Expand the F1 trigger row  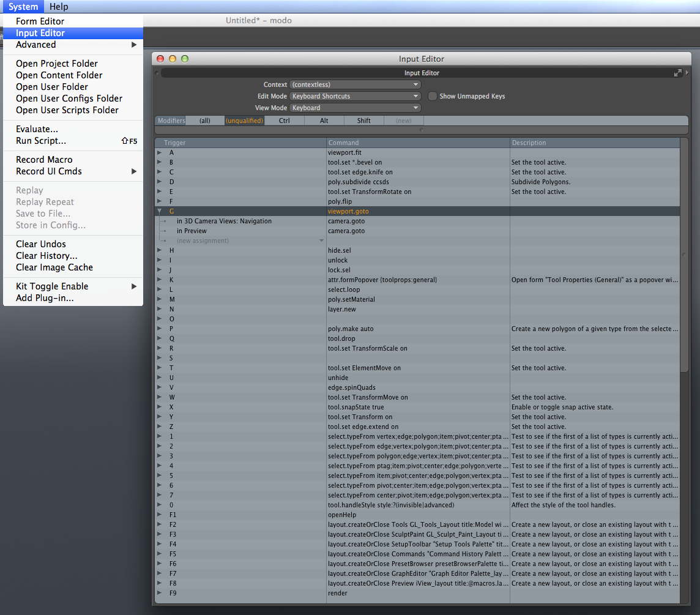coord(159,515)
